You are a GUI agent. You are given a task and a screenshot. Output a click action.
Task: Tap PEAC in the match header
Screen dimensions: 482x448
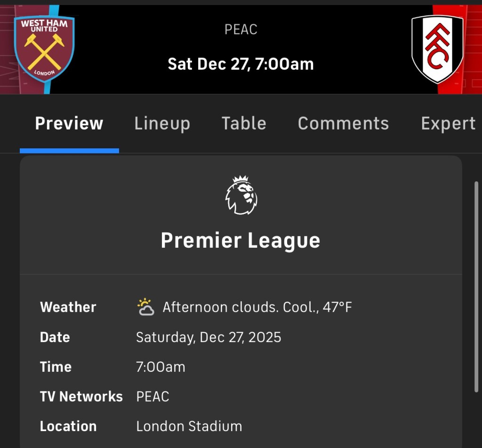tap(241, 30)
